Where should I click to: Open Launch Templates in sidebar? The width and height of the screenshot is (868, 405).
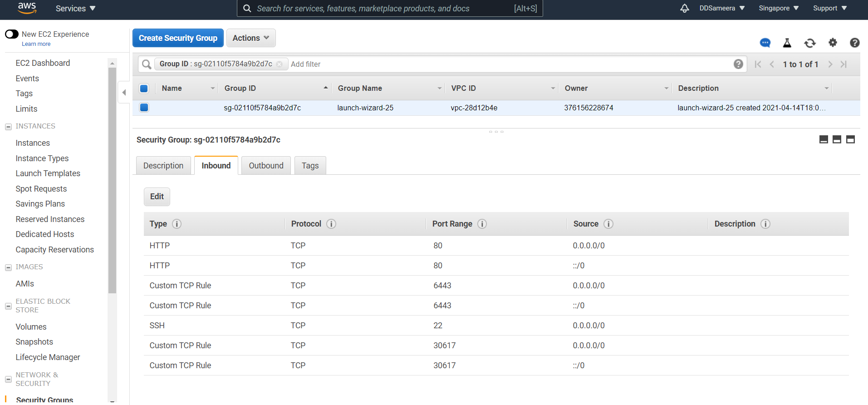[48, 173]
